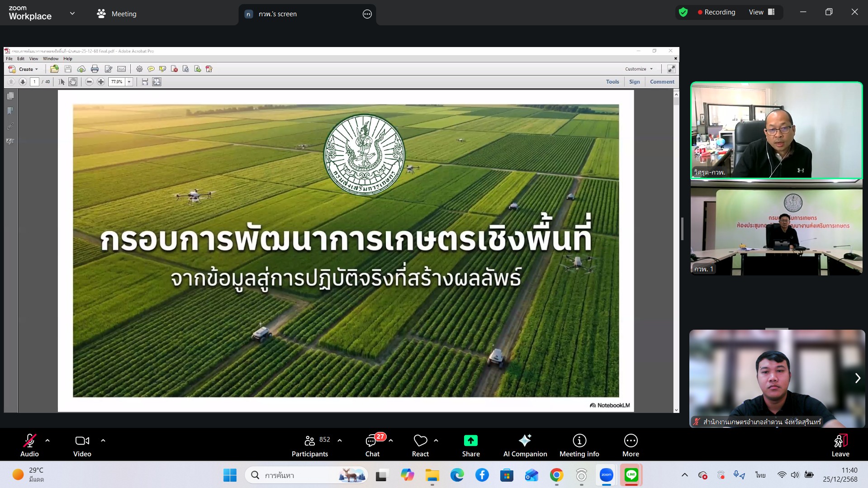Click the React heart icon
The height and width of the screenshot is (488, 868).
420,445
